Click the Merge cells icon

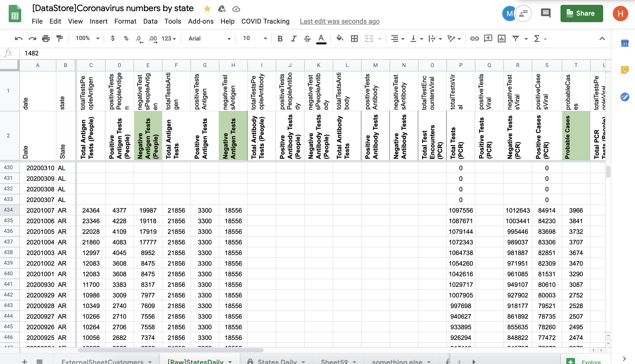pos(369,39)
